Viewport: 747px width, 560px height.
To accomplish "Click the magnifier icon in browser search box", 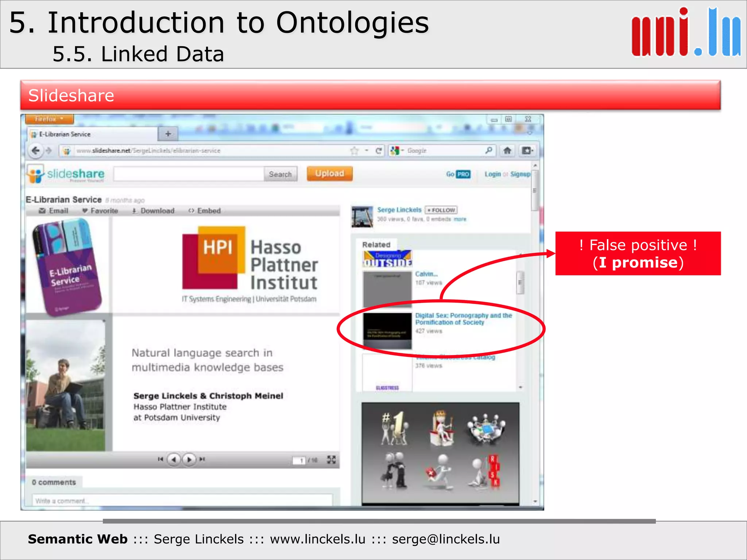I will (x=489, y=150).
